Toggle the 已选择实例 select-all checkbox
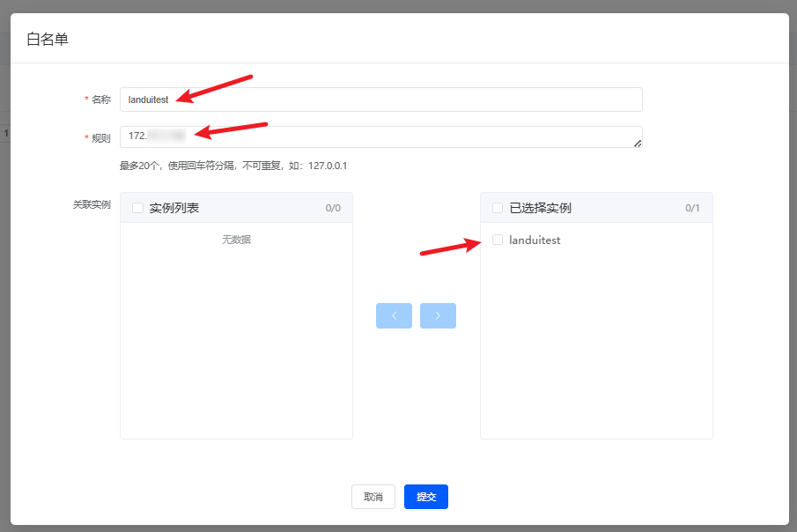The height and width of the screenshot is (532, 797). coord(498,208)
